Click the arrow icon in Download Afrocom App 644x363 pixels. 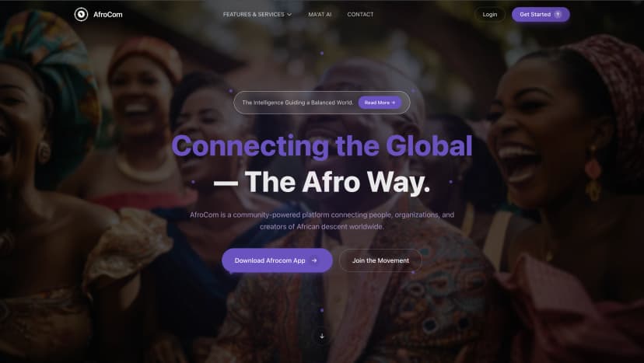314,260
